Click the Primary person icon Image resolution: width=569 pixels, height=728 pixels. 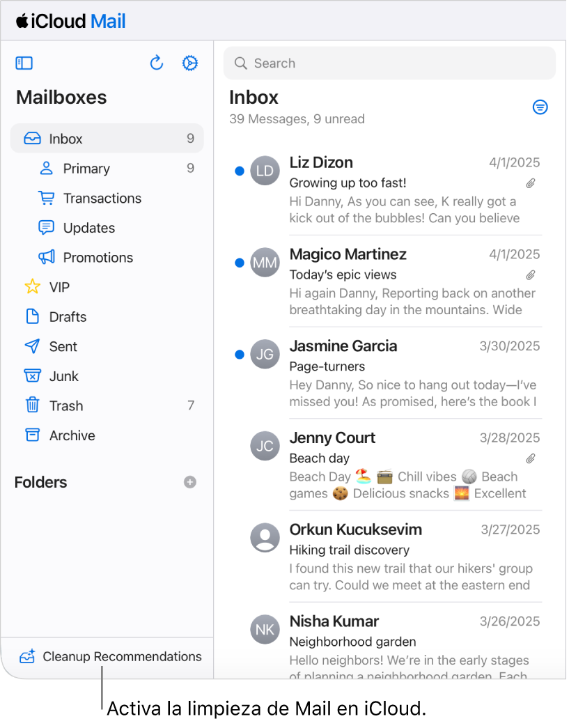47,168
